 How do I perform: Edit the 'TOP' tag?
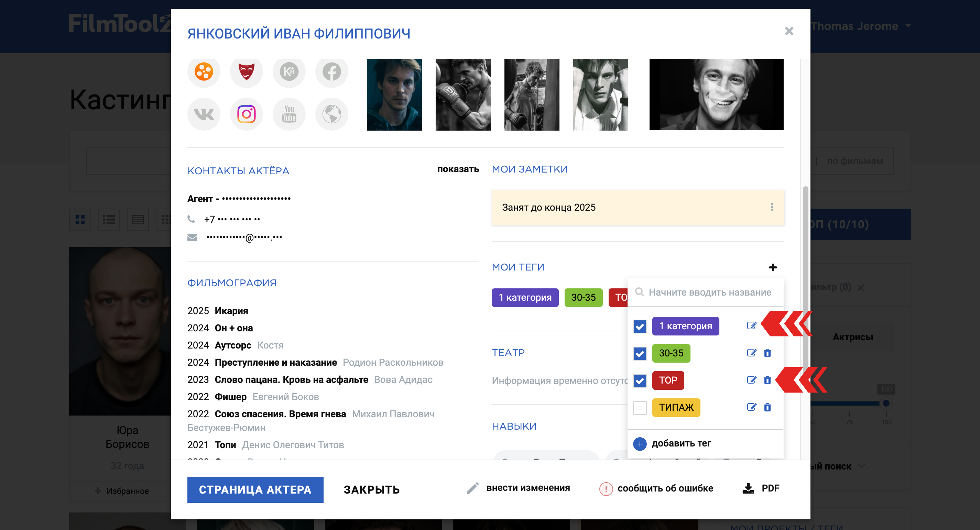(751, 380)
